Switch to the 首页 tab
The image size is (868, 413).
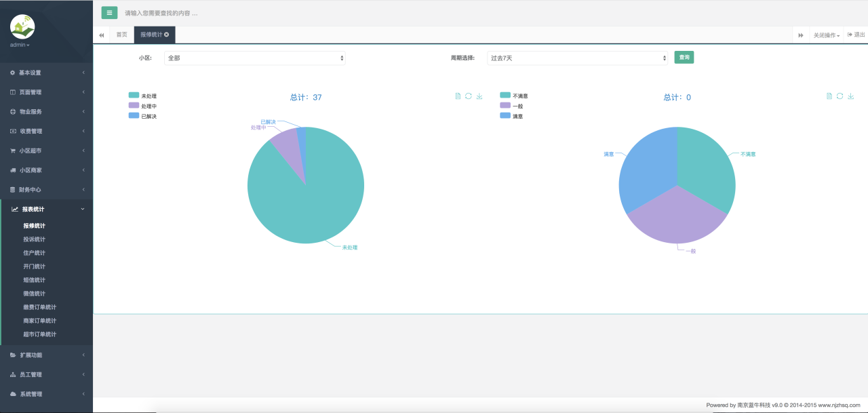coord(121,35)
